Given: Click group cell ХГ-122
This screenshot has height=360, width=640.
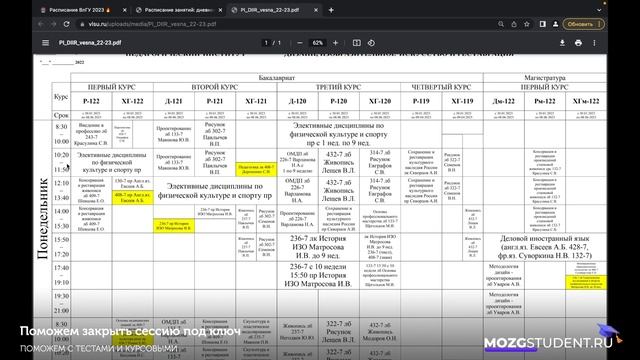Looking at the screenshot, I should 132,101.
